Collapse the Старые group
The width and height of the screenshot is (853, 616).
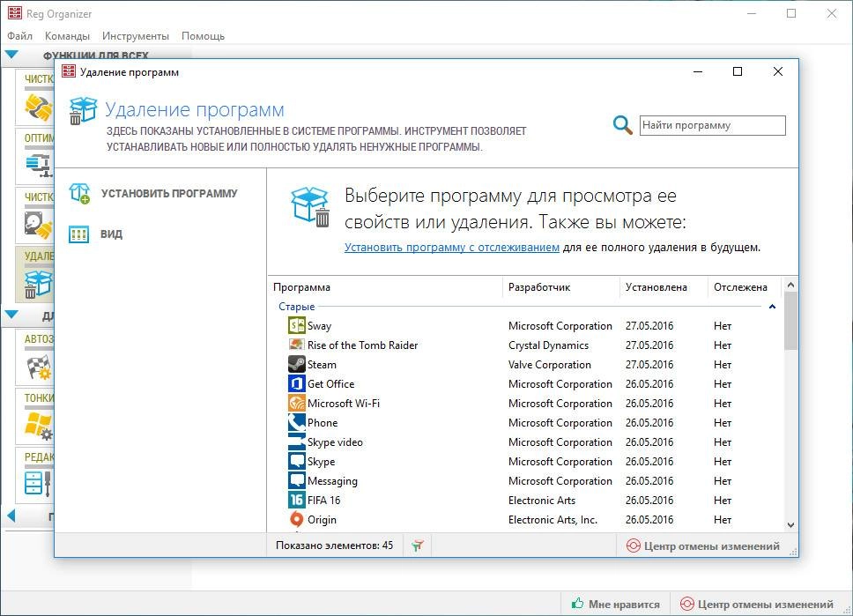point(772,307)
